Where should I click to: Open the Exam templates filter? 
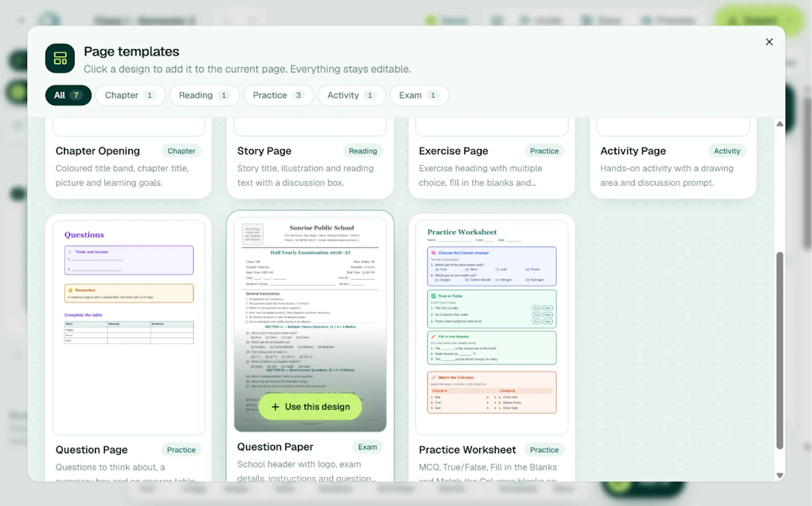click(x=419, y=95)
